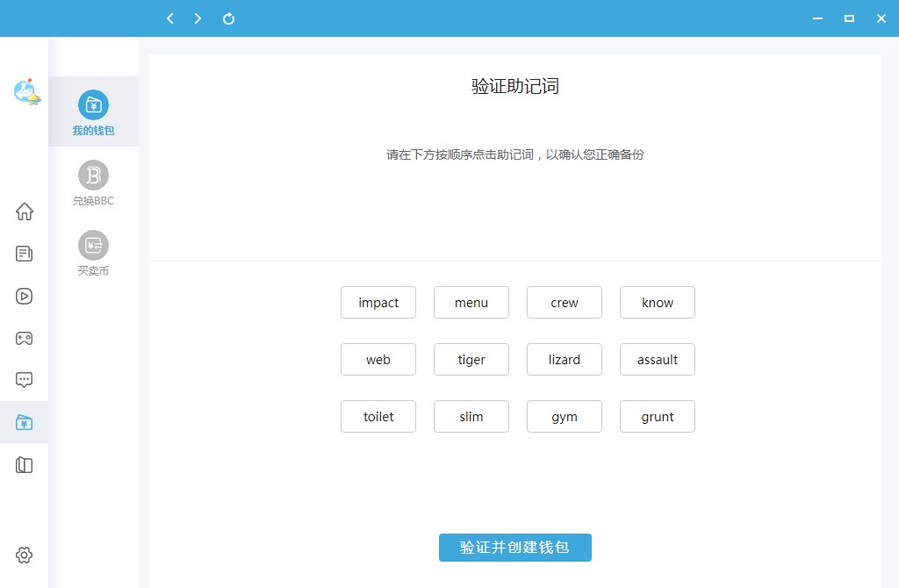Switch to the 我的钱包 tab
Image resolution: width=899 pixels, height=588 pixels.
93,112
